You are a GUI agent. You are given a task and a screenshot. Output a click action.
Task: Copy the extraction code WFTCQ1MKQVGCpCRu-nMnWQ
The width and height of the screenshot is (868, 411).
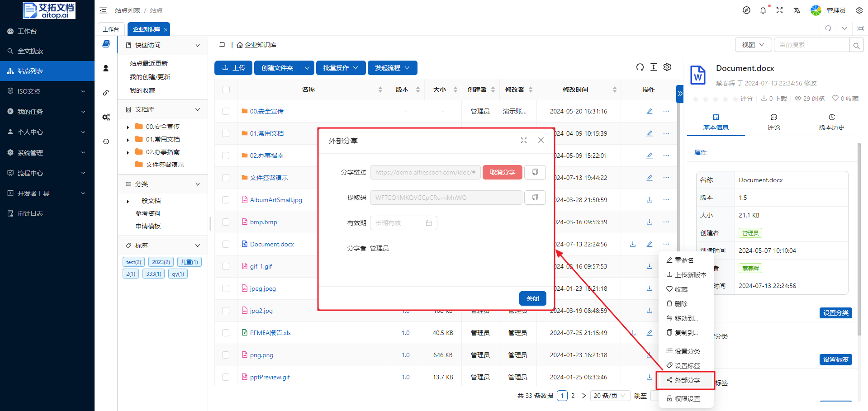pos(535,198)
